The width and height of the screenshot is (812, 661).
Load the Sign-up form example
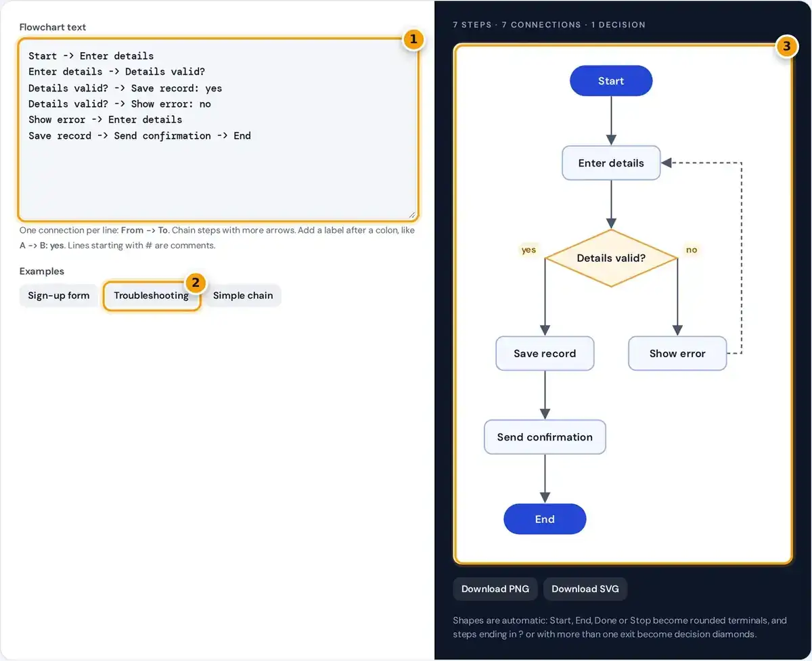click(59, 296)
